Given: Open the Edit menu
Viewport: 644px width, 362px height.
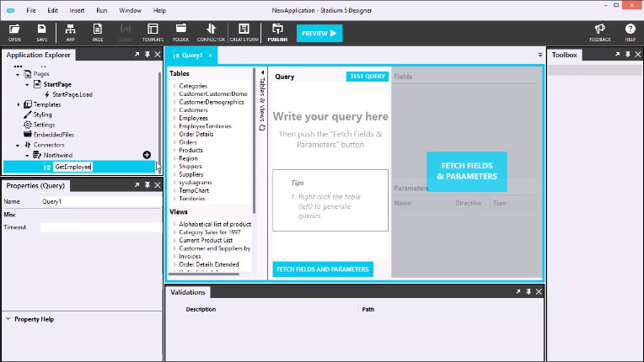Looking at the screenshot, I should click(52, 10).
